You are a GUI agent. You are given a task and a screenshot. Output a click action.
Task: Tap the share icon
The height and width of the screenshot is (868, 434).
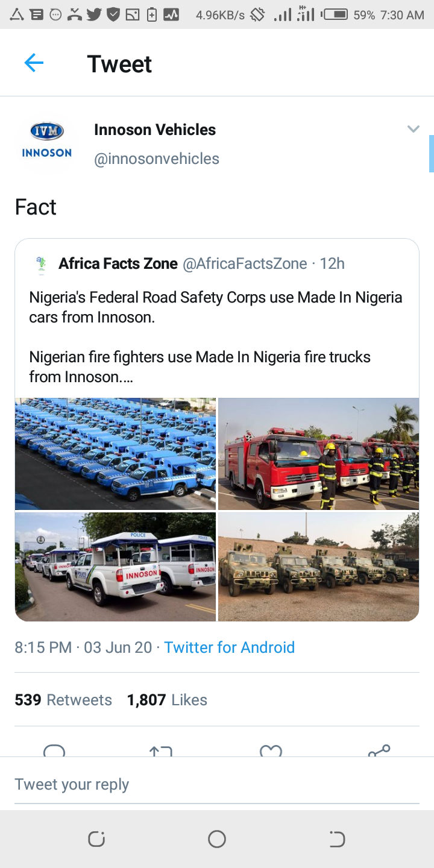pos(379,751)
